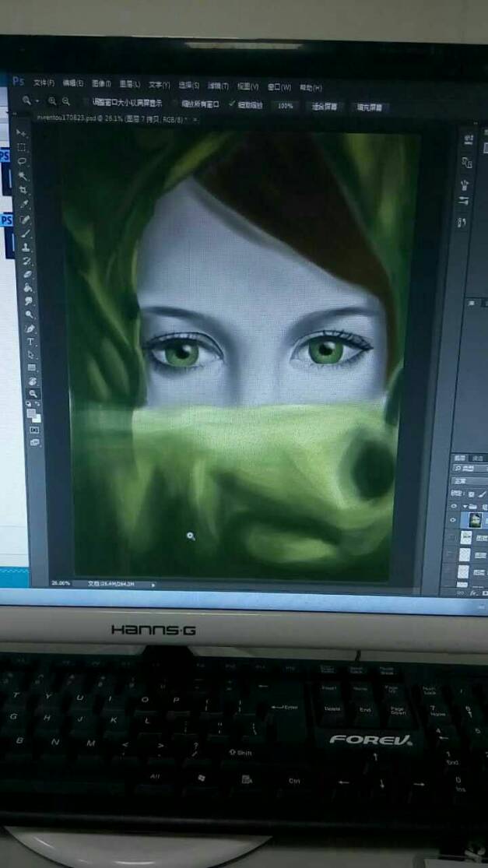The image size is (488, 868).
Task: Select the History Brush tool
Action: (26, 262)
